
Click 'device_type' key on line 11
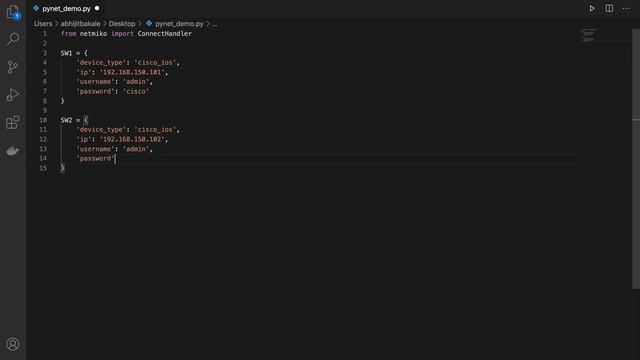tap(101, 129)
